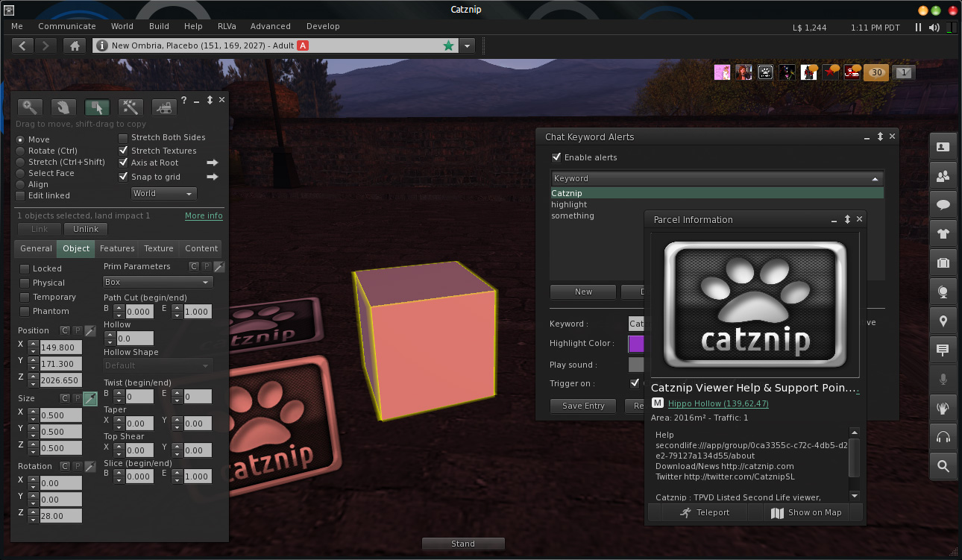
Task: Select the Focus (zoom) tool in build panel
Action: pyautogui.click(x=30, y=107)
